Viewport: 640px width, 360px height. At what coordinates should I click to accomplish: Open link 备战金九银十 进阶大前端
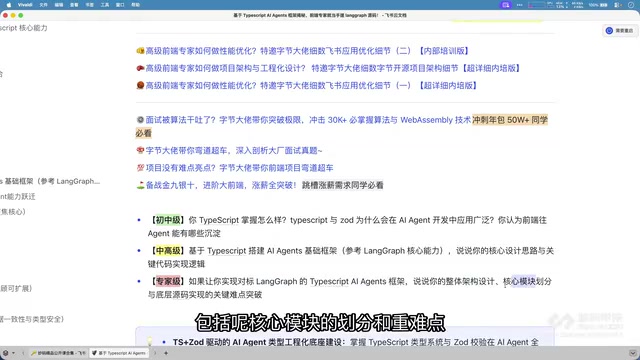tap(221, 185)
